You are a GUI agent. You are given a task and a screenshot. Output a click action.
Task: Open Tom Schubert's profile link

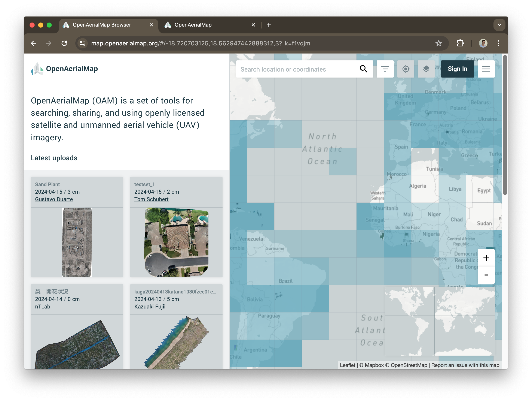pyautogui.click(x=151, y=199)
